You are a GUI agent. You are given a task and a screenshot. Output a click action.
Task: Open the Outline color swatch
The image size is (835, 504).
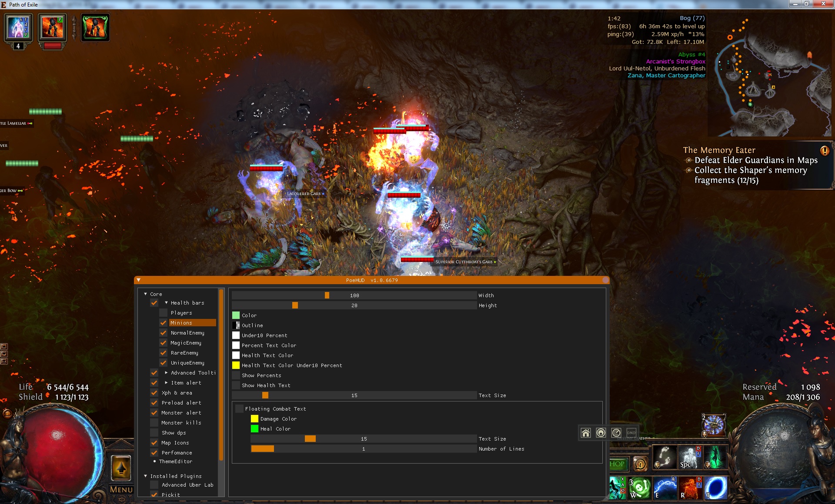(x=236, y=325)
